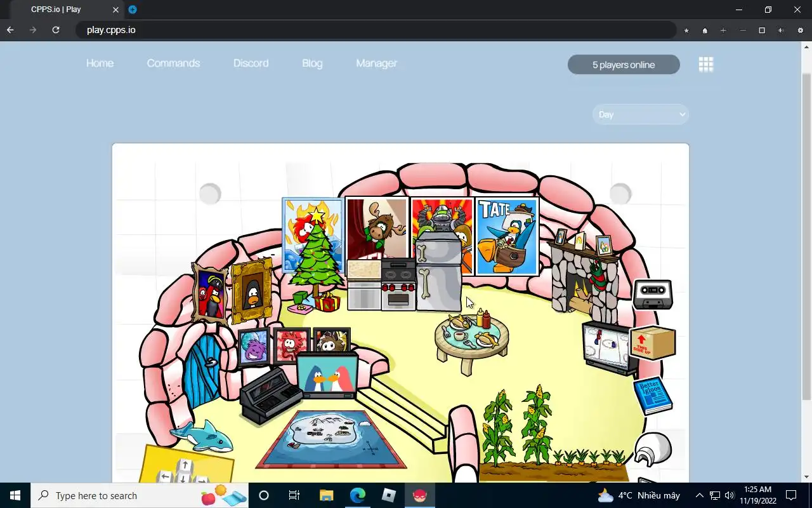Open a new browser tab

(x=133, y=10)
